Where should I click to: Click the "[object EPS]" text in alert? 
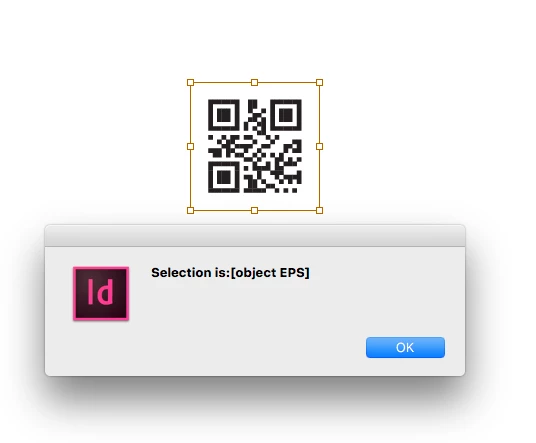(270, 273)
